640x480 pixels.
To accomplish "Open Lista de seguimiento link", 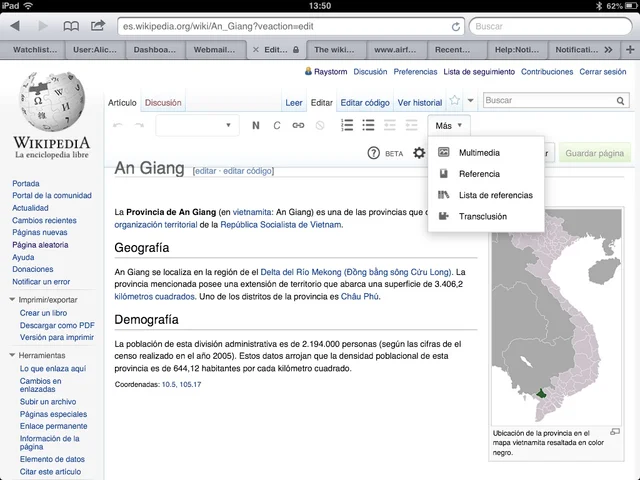I will pyautogui.click(x=479, y=72).
